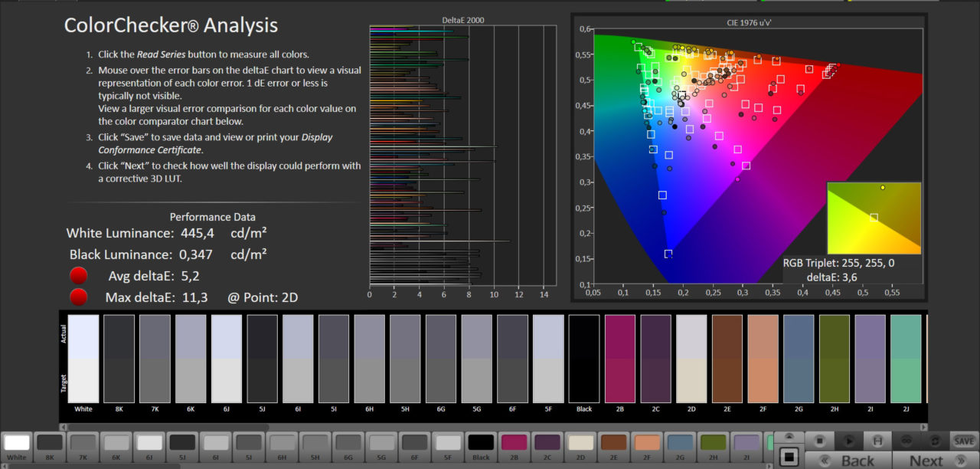980x469 pixels.
Task: Select the 2E brown swatch in the bottom strip
Action: [614, 446]
